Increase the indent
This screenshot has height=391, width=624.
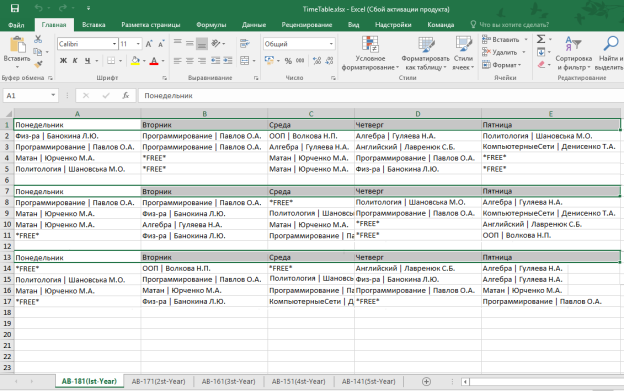point(228,61)
